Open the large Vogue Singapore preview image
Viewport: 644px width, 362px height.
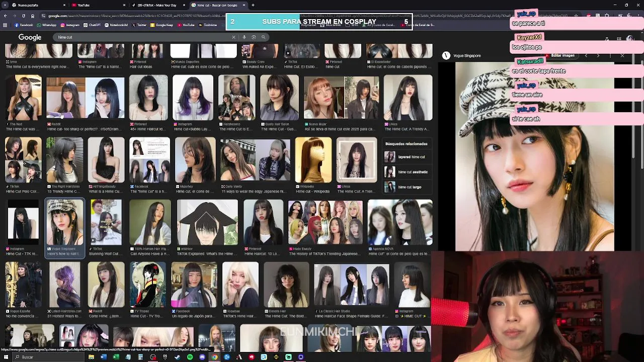(x=534, y=156)
